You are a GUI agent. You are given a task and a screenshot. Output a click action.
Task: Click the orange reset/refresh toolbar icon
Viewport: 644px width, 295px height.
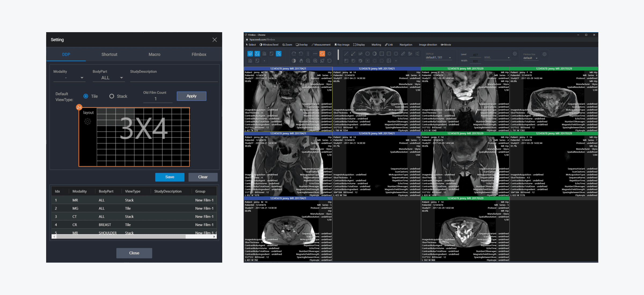[322, 54]
